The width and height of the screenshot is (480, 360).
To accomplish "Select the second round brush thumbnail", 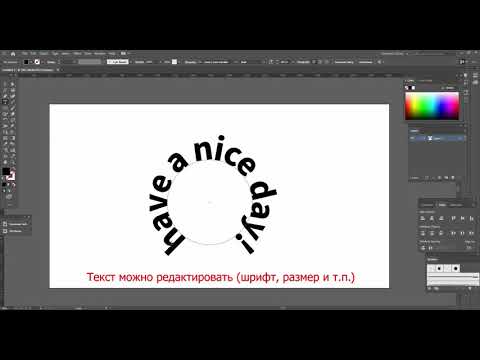I will coord(456,268).
